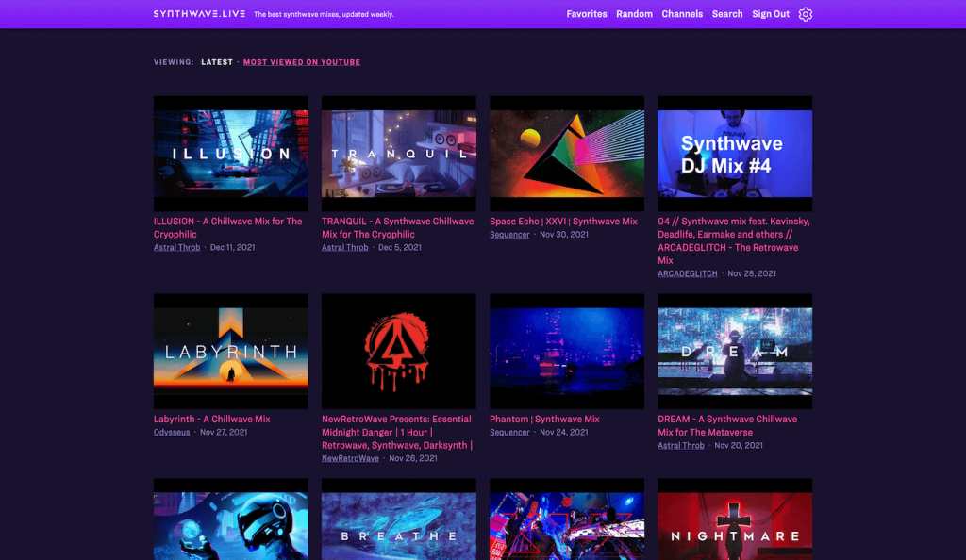The width and height of the screenshot is (966, 560).
Task: Click the date Nov 24, 2021
Action: [x=564, y=433]
